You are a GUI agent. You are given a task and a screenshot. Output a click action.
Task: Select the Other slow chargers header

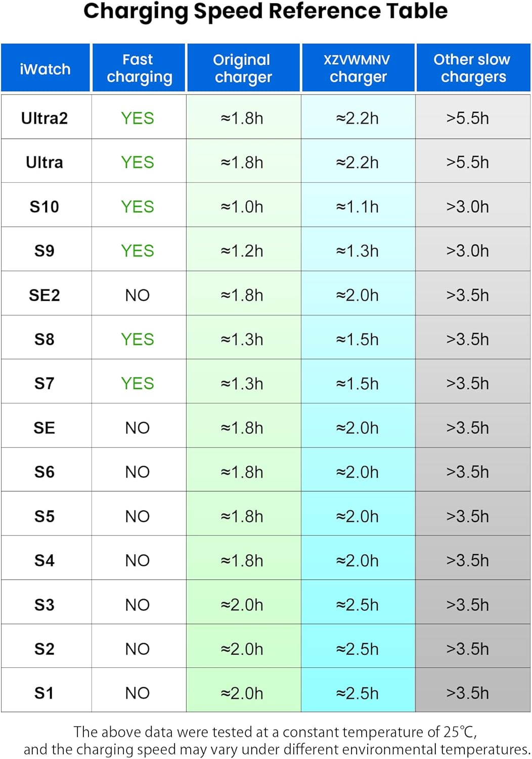[472, 68]
